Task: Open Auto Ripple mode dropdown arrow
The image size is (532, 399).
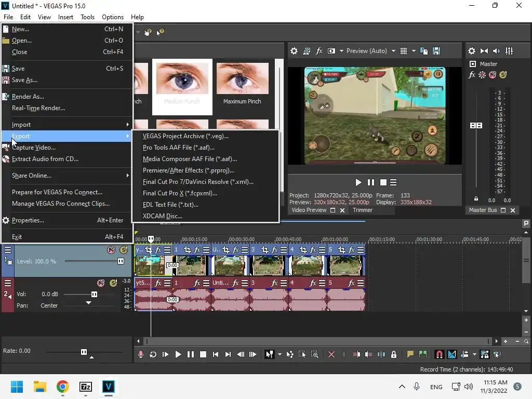Action: [474, 354]
